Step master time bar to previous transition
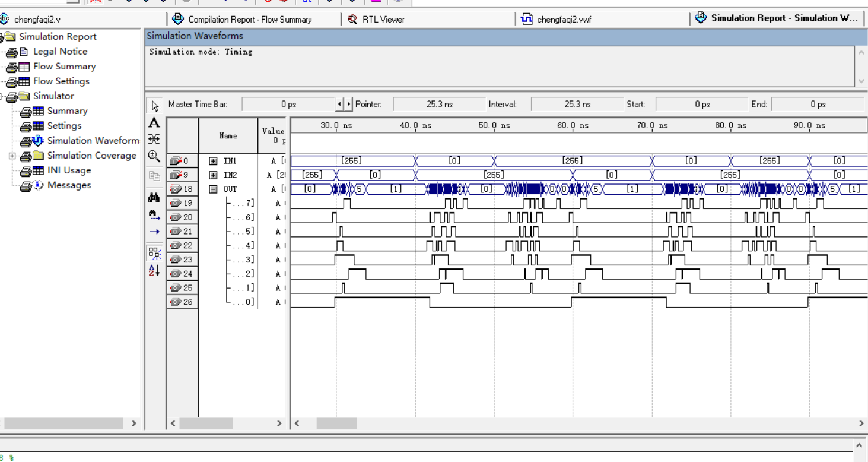Screen dimensions: 868x462 [339, 105]
